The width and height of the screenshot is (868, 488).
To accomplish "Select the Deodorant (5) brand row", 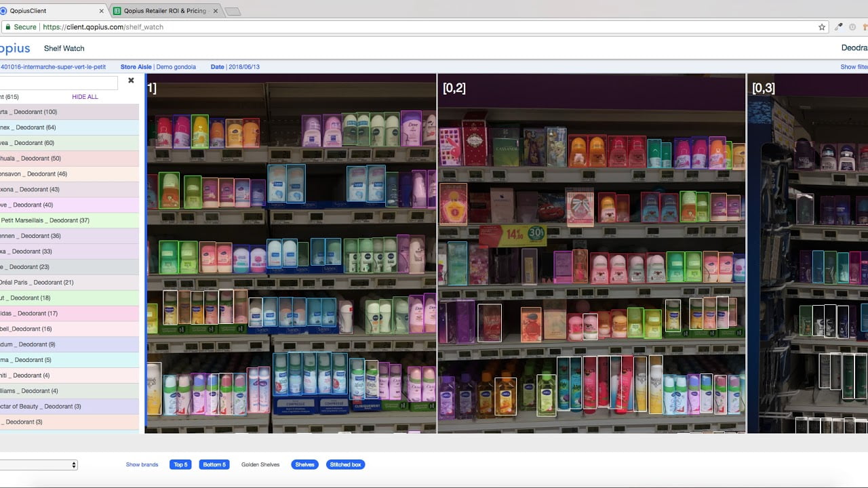I will click(69, 360).
